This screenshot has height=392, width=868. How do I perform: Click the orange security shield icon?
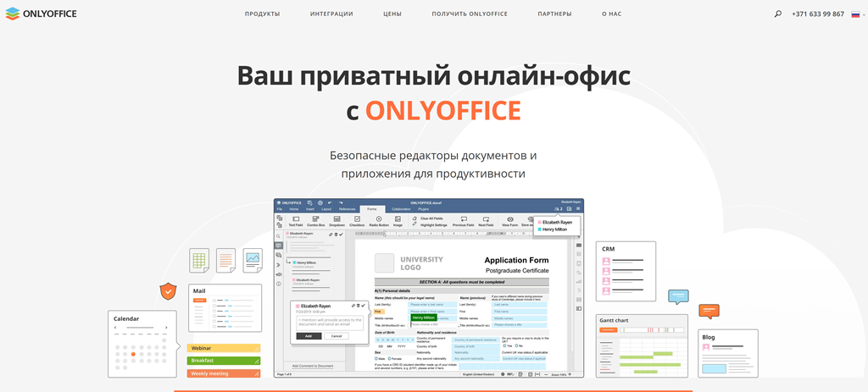point(169,290)
